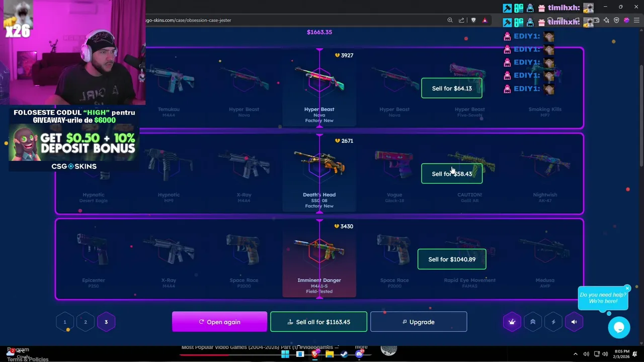Sell Hyper Beast Nova for $64.13

(x=452, y=88)
